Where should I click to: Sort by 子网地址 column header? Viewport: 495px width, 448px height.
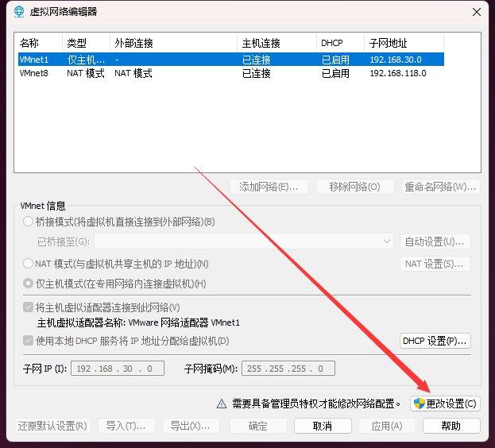[x=404, y=43]
